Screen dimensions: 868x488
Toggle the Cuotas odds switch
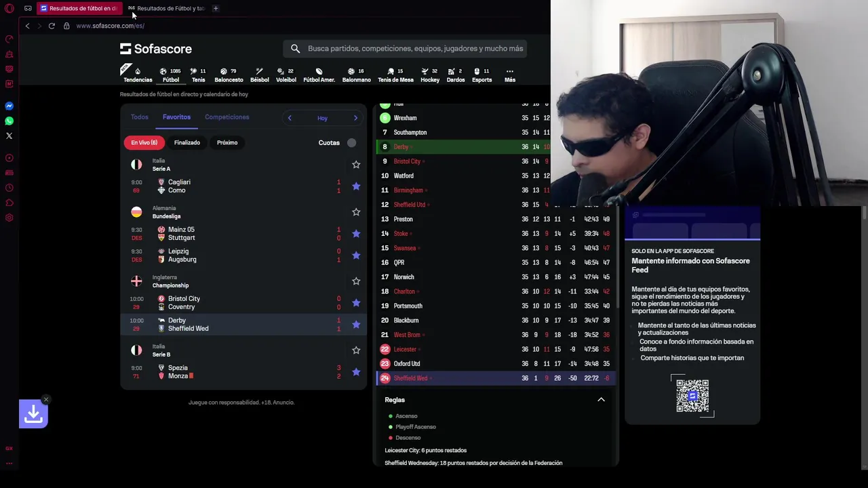351,142
